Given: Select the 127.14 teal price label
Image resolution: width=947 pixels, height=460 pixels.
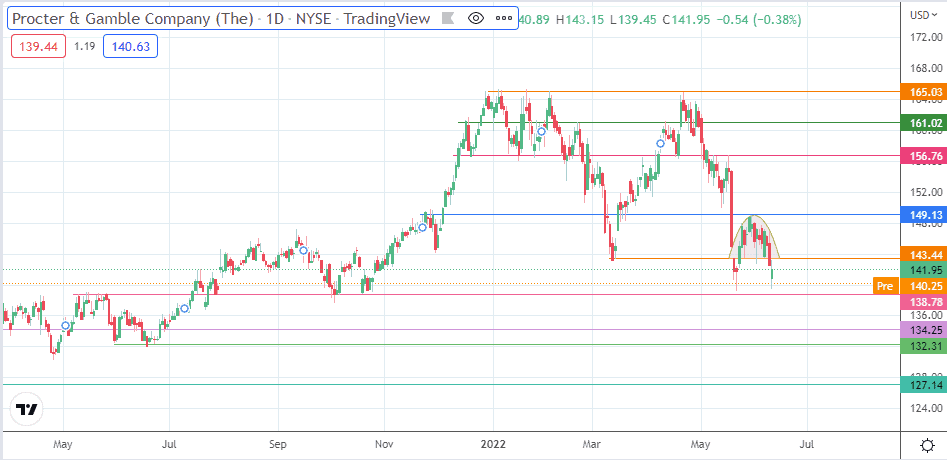Looking at the screenshot, I should tap(924, 412).
